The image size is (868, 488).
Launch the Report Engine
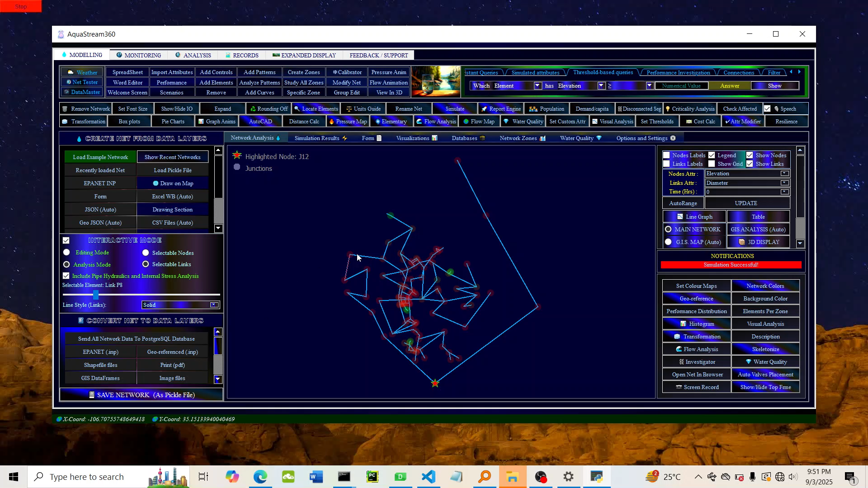500,108
